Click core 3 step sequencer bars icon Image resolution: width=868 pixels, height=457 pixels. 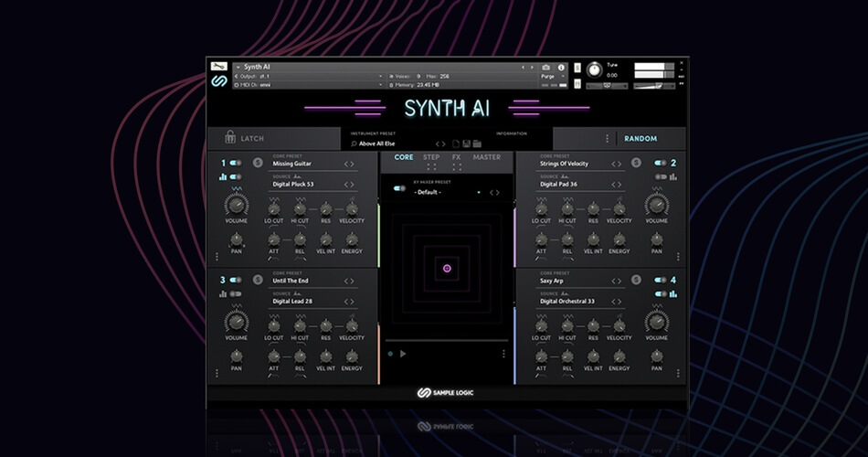223,294
